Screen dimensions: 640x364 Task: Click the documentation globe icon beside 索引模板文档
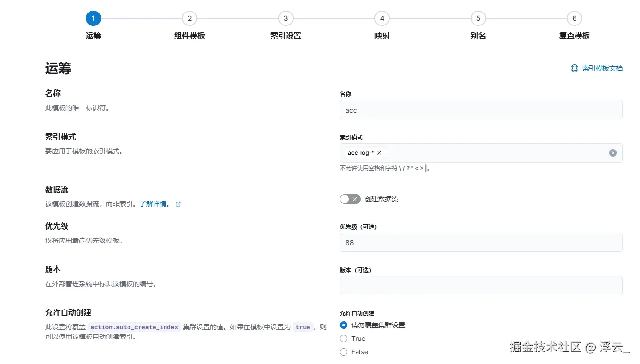(x=574, y=68)
